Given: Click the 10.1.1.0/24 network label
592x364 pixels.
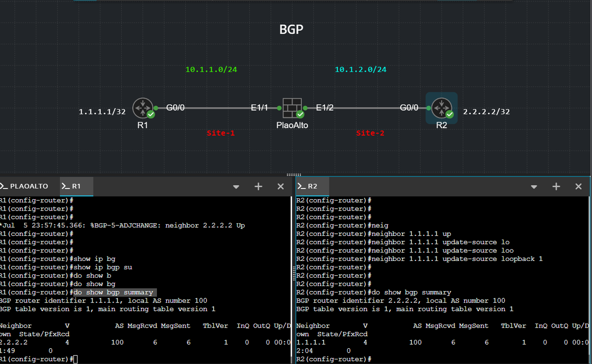Looking at the screenshot, I should tap(211, 69).
